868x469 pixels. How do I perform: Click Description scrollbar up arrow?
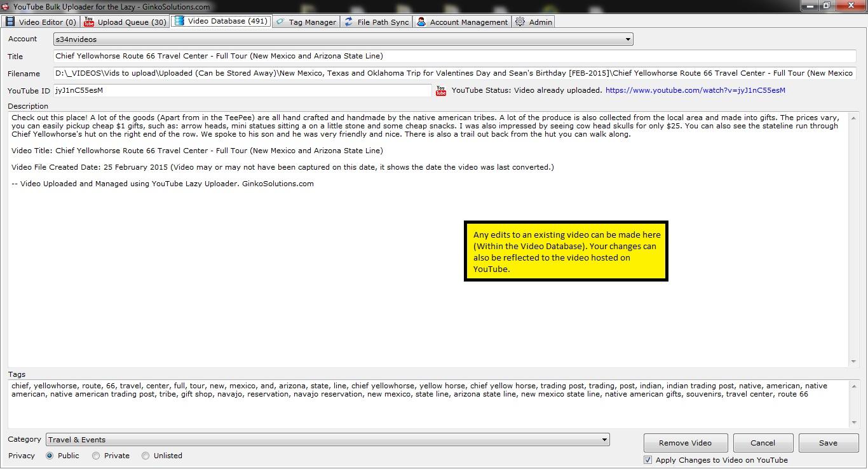[853, 117]
